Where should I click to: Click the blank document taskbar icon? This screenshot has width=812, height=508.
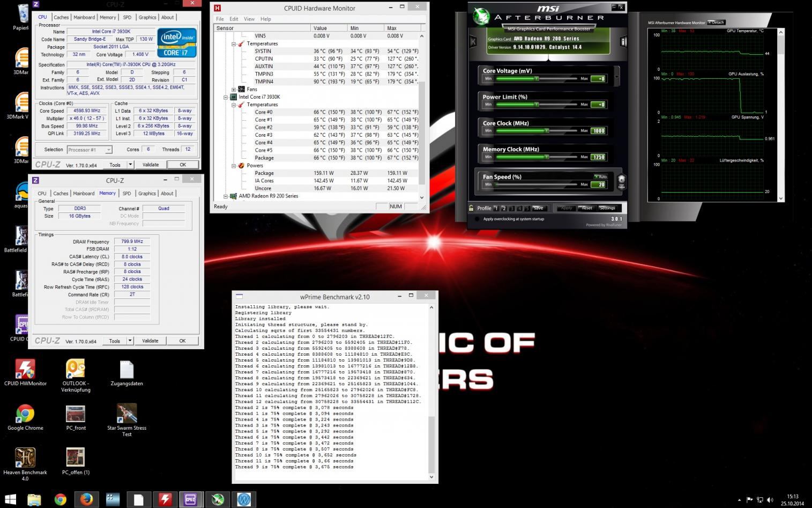coord(138,499)
